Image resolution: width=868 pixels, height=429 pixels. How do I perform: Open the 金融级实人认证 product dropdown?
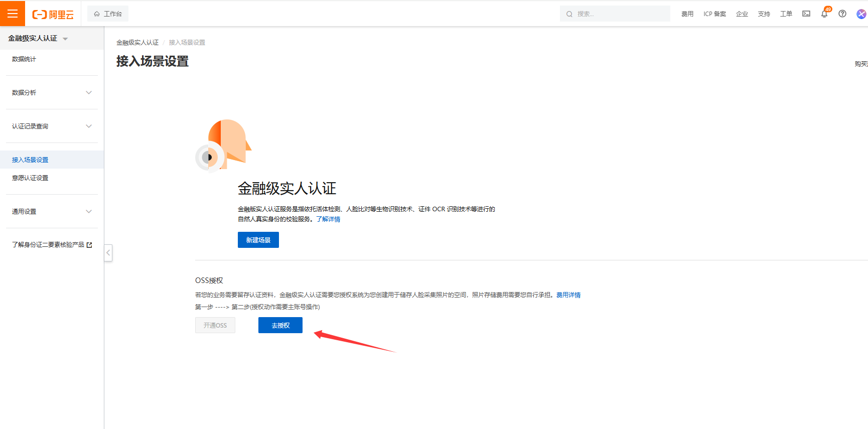point(38,39)
